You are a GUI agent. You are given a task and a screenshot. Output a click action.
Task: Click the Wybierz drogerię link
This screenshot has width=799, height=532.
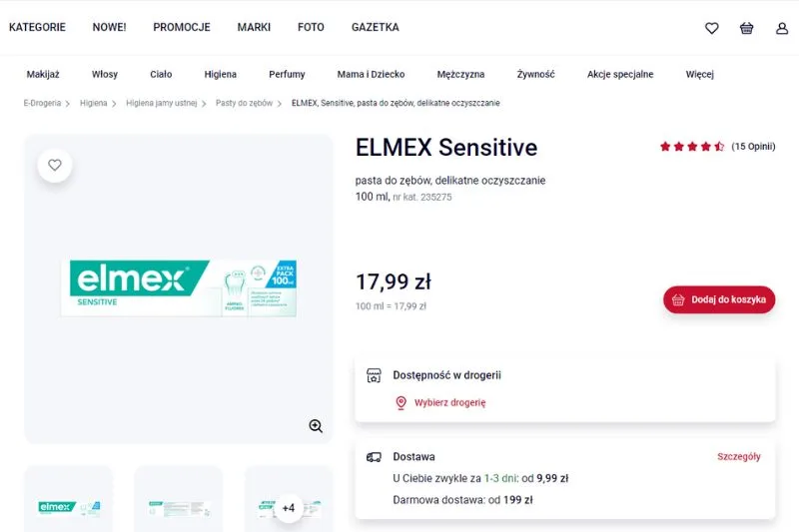click(449, 403)
